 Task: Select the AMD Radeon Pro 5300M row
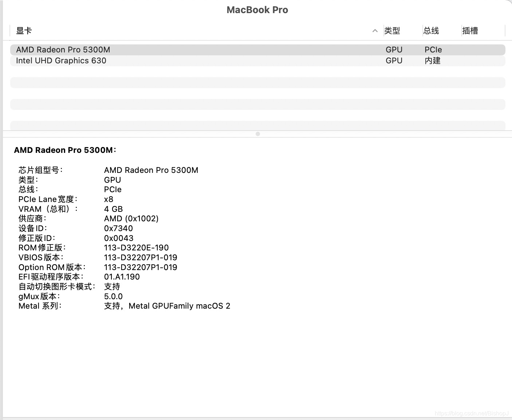257,50
